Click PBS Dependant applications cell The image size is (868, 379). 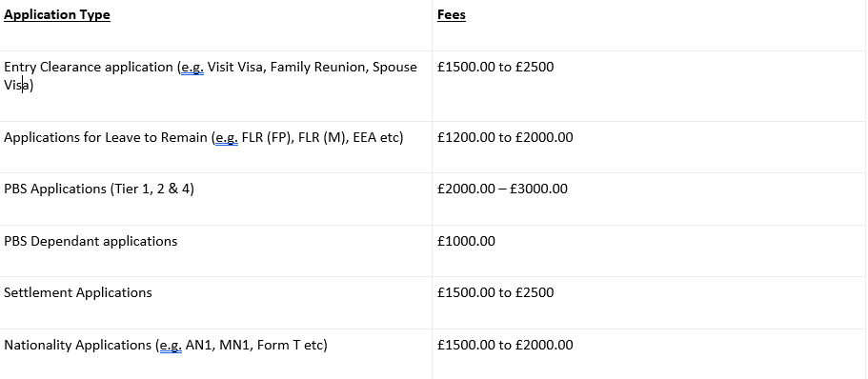(x=91, y=241)
